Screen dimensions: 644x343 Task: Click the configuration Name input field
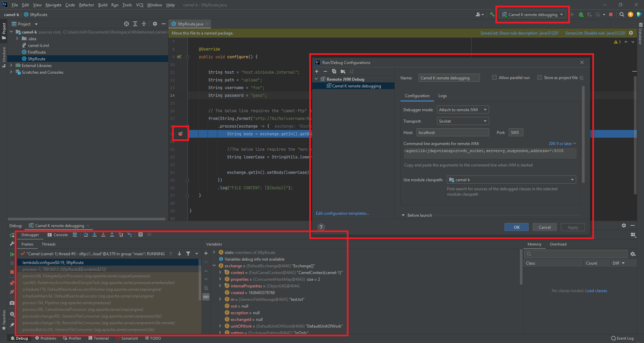[x=449, y=78]
